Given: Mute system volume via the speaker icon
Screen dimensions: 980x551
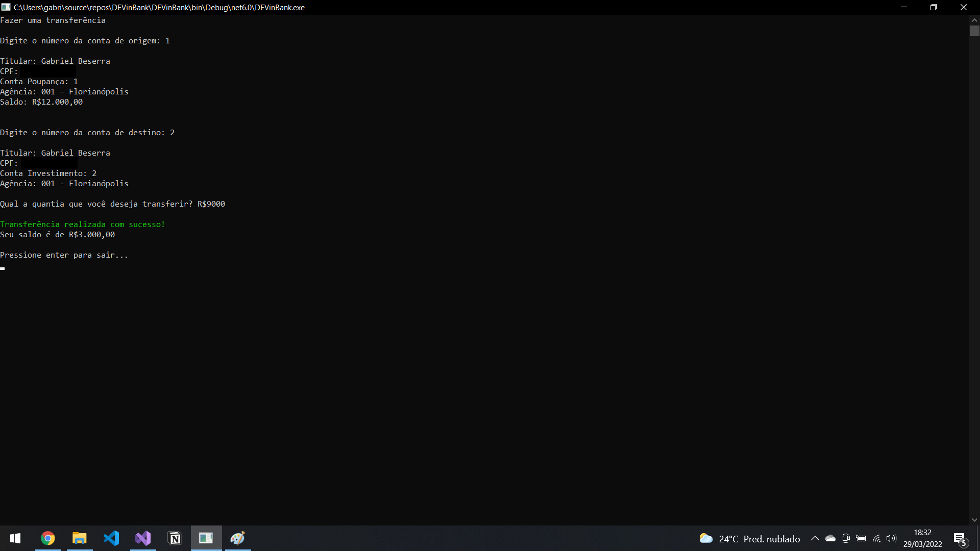Looking at the screenshot, I should (892, 538).
